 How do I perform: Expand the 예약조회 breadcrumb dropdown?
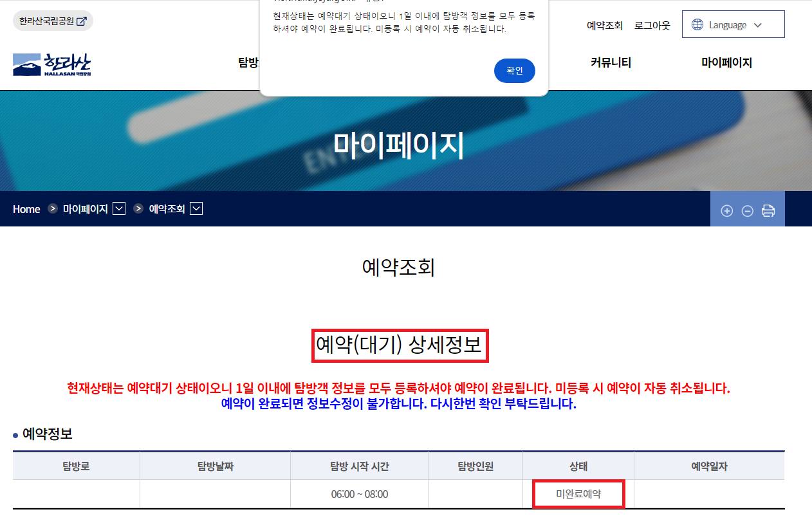[196, 208]
